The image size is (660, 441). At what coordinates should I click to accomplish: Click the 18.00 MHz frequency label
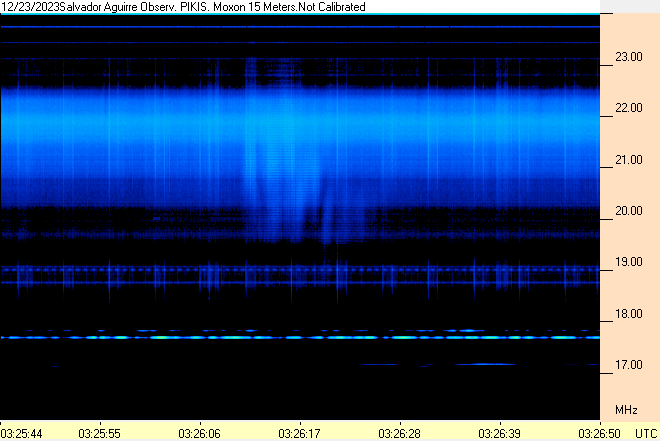629,313
